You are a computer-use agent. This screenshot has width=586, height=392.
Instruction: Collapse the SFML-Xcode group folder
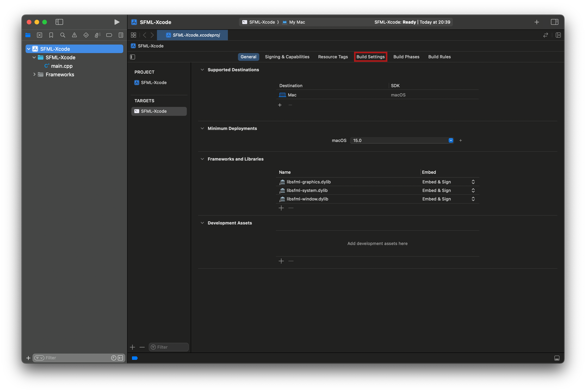34,58
